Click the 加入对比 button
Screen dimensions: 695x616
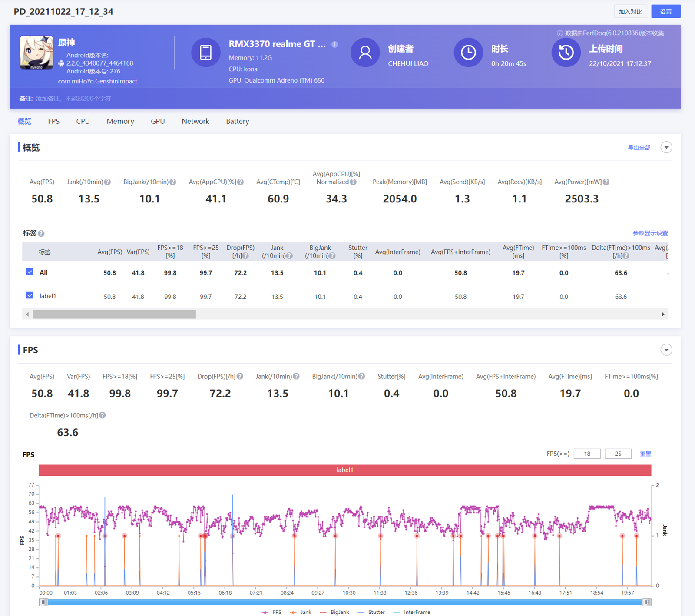630,12
